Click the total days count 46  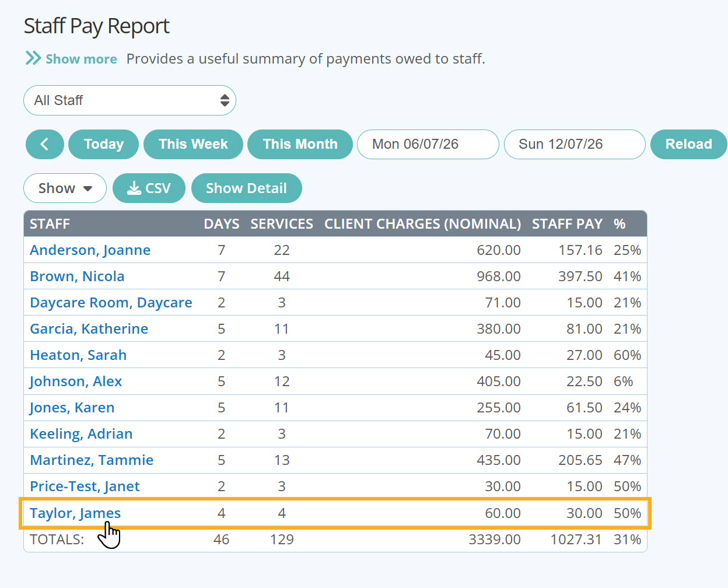coord(221,540)
